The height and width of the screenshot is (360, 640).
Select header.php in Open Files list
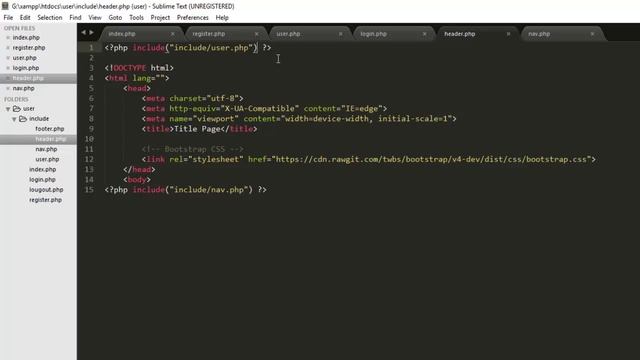point(28,78)
